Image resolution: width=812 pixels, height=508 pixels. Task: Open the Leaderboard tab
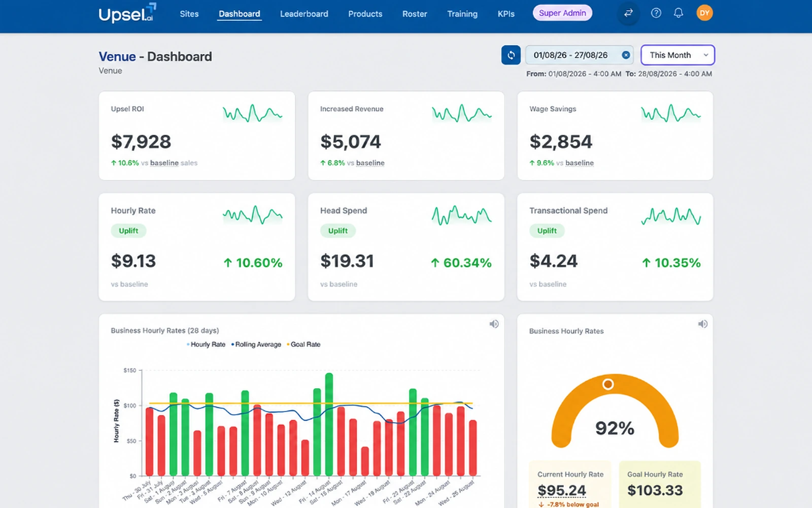point(304,14)
